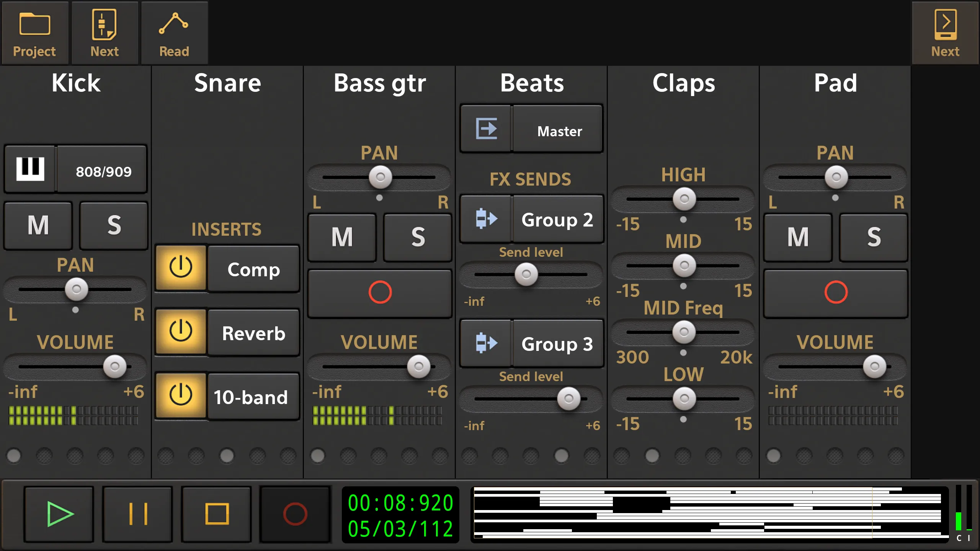Click the Pad PAN slider knob
980x551 pixels.
pos(836,177)
